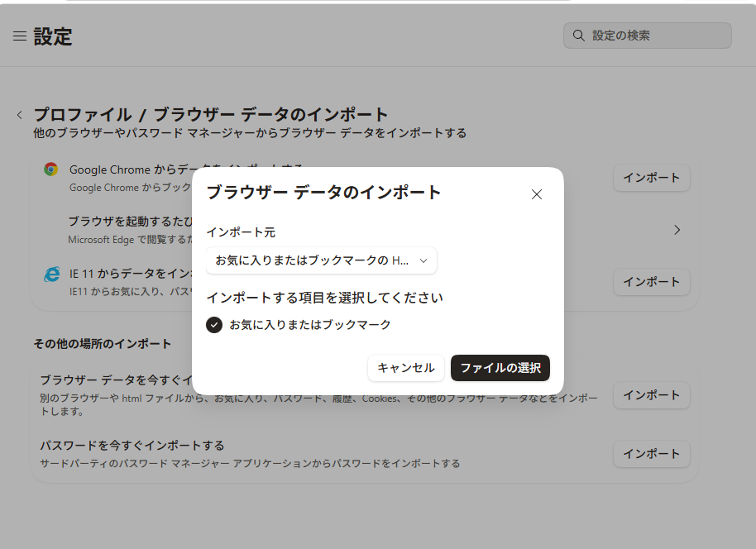Click the ファイルの選択 button
756x549 pixels.
(x=500, y=368)
